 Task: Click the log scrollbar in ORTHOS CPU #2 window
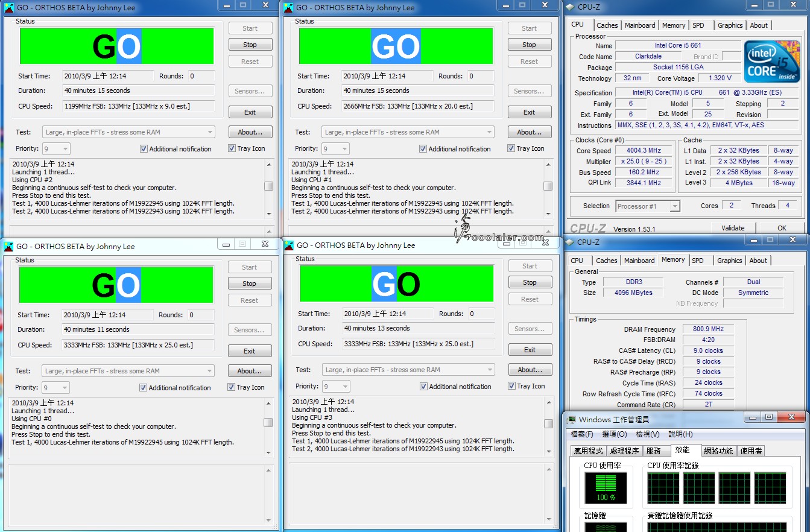click(x=269, y=189)
